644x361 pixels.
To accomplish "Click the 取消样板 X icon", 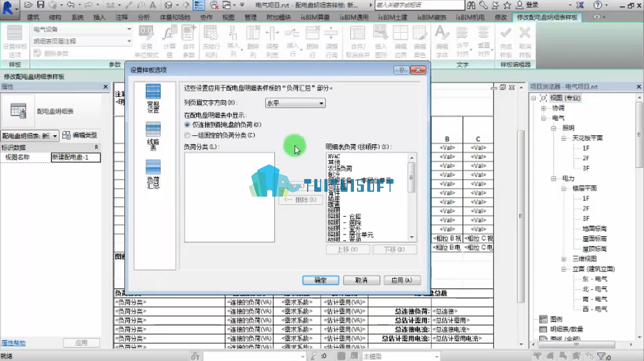I will click(525, 41).
